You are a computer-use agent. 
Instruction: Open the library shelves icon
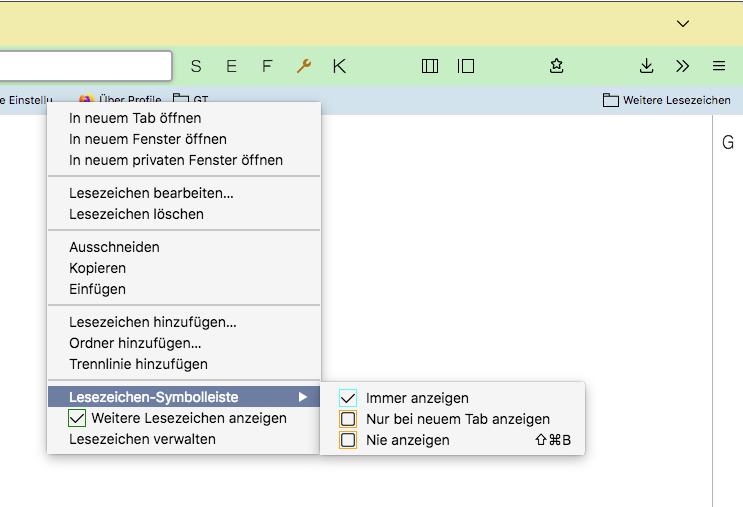click(430, 66)
